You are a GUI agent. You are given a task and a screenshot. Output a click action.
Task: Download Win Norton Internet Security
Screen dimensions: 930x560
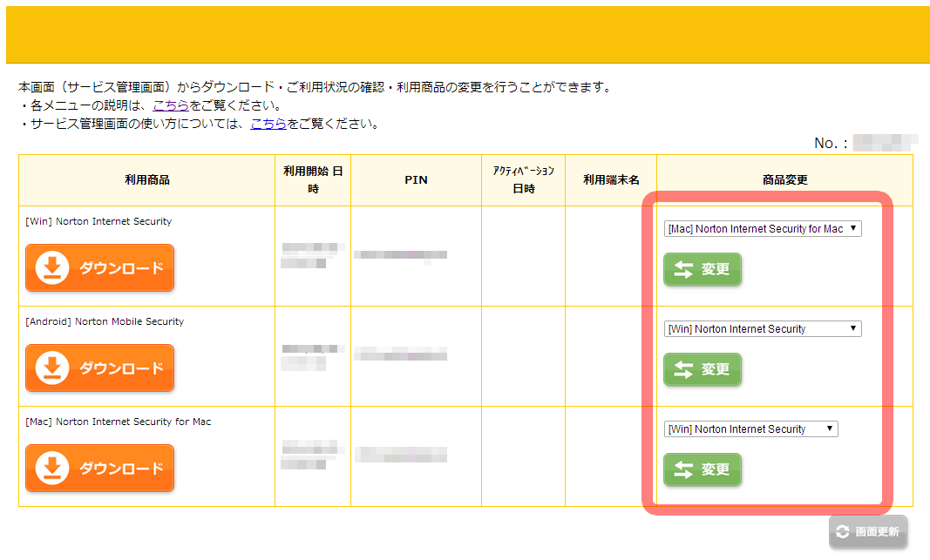coord(99,268)
